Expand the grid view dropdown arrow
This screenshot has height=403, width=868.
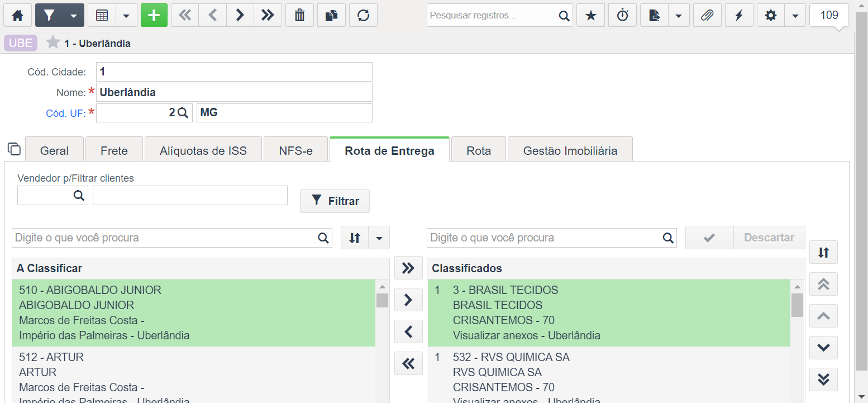(126, 16)
